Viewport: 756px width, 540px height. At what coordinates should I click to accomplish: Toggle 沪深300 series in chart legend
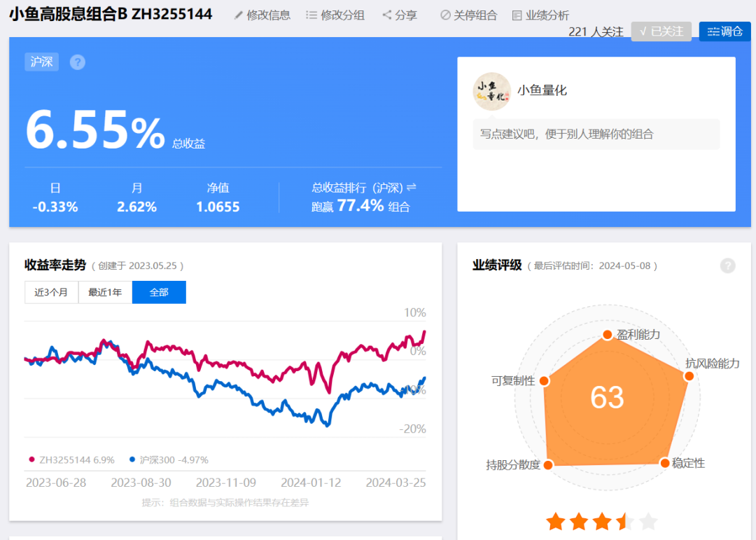[x=169, y=460]
